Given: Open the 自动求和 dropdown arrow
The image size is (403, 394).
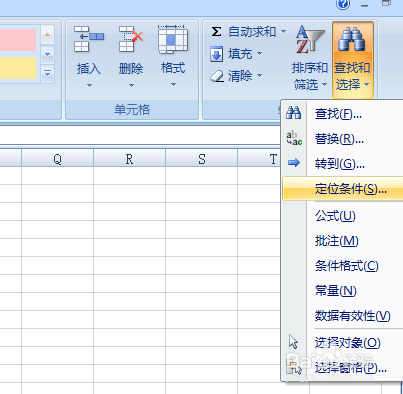Looking at the screenshot, I should click(x=283, y=32).
